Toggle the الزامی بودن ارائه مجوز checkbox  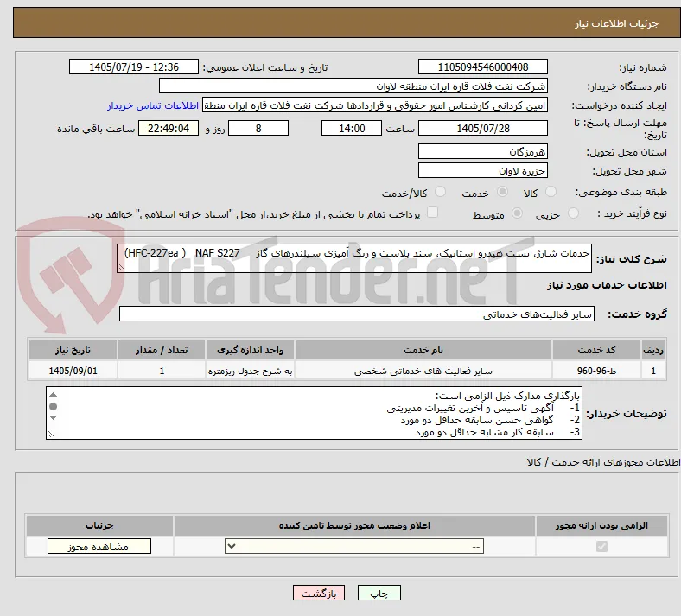[x=602, y=546]
